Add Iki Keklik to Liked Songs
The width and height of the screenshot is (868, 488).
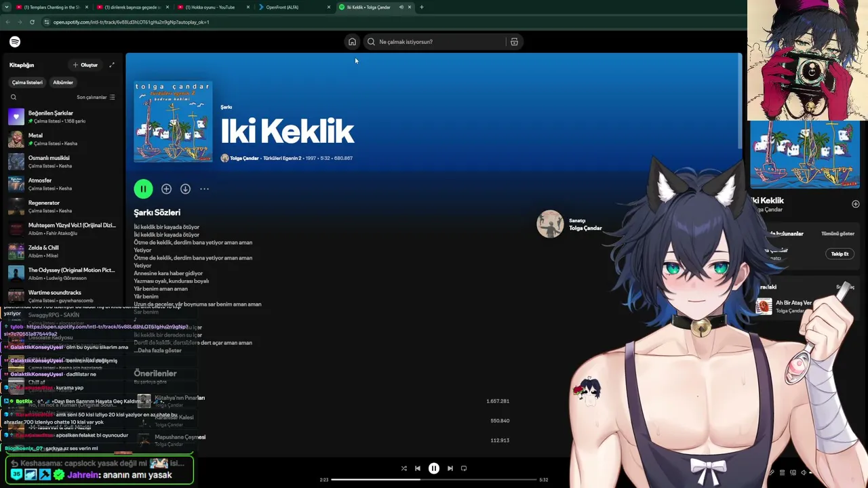(166, 189)
